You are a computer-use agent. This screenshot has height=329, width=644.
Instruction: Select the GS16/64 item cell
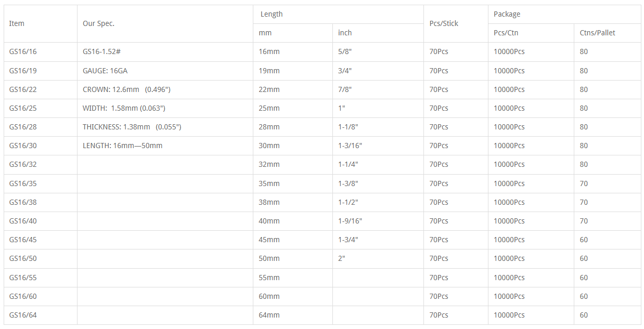[41, 315]
